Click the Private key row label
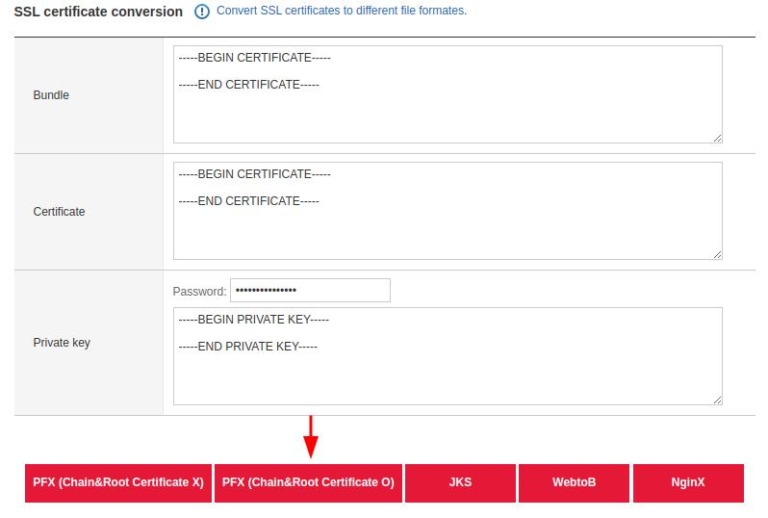 (61, 343)
